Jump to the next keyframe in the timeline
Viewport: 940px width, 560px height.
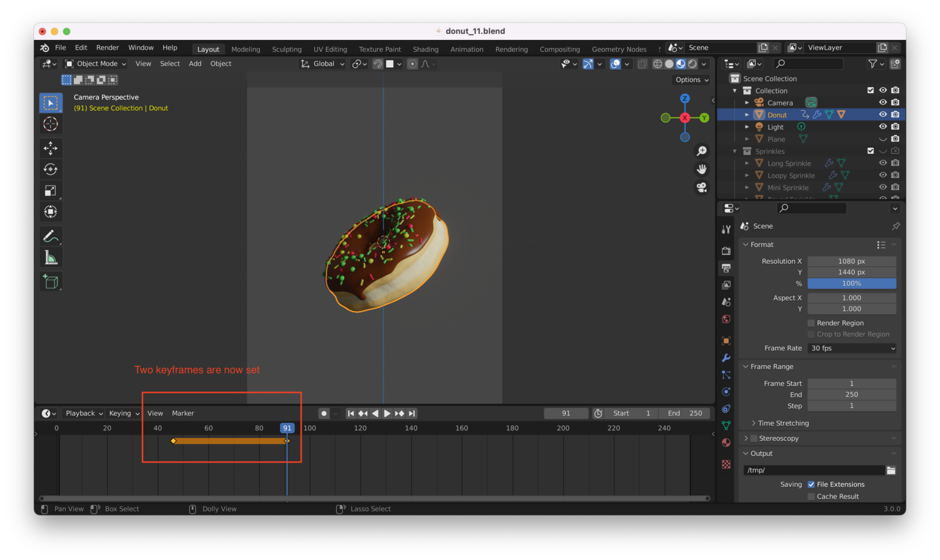[400, 413]
